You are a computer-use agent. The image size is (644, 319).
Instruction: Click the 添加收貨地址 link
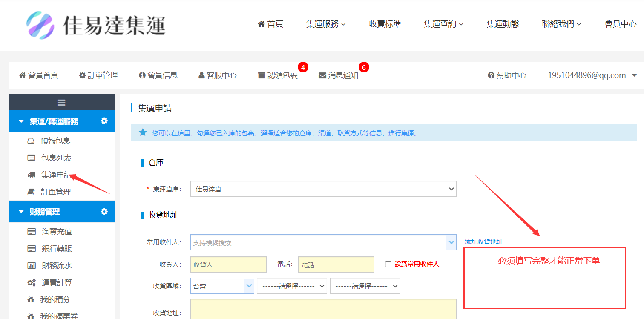pyautogui.click(x=484, y=242)
